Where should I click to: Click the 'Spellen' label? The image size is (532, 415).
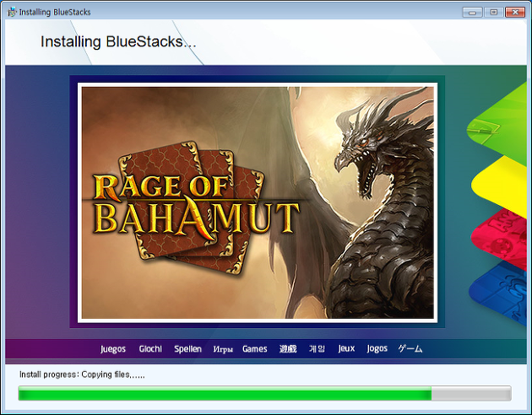pyautogui.click(x=187, y=348)
